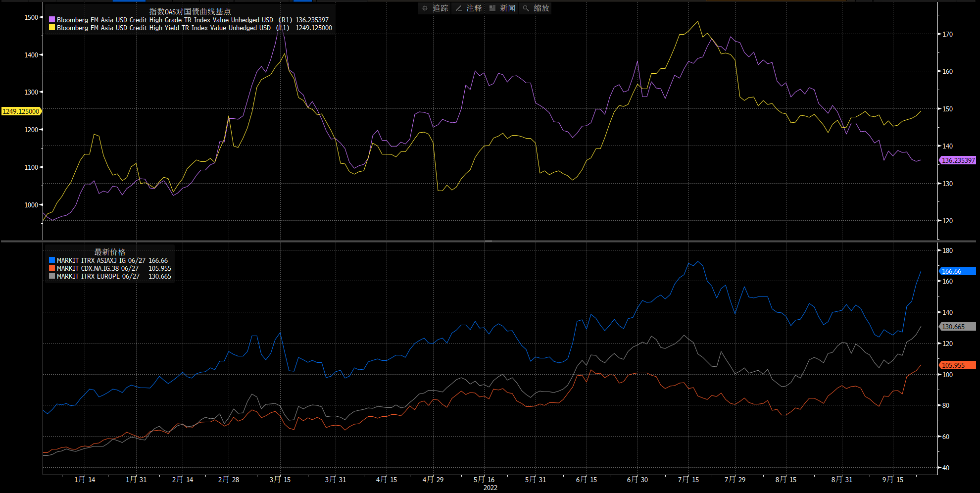
Task: Click the purple 136.235397 right axis tag
Action: tap(958, 160)
